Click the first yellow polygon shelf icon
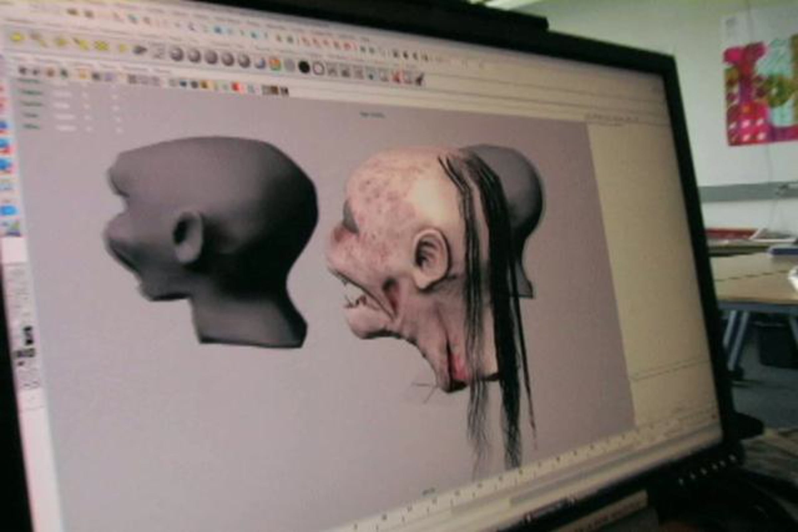This screenshot has height=532, width=798. (17, 37)
